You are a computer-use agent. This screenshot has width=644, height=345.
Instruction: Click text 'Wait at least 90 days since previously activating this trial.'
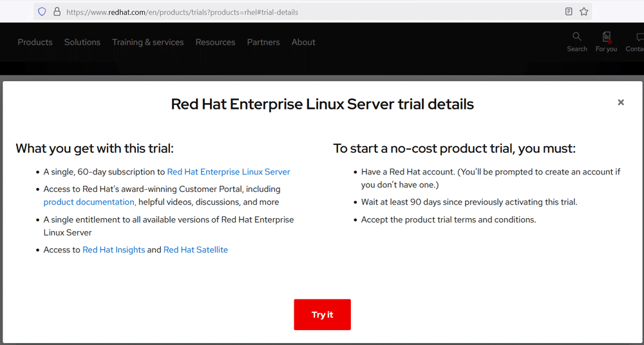click(x=469, y=202)
